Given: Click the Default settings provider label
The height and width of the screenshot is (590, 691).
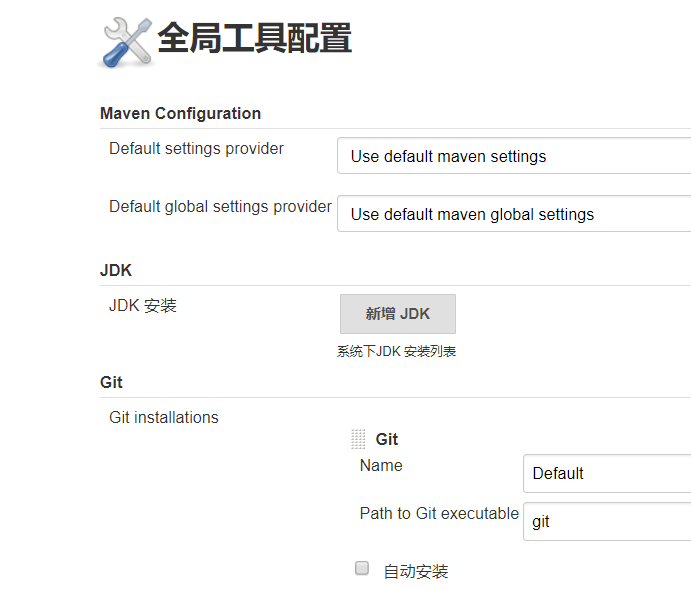Looking at the screenshot, I should coord(196,149).
